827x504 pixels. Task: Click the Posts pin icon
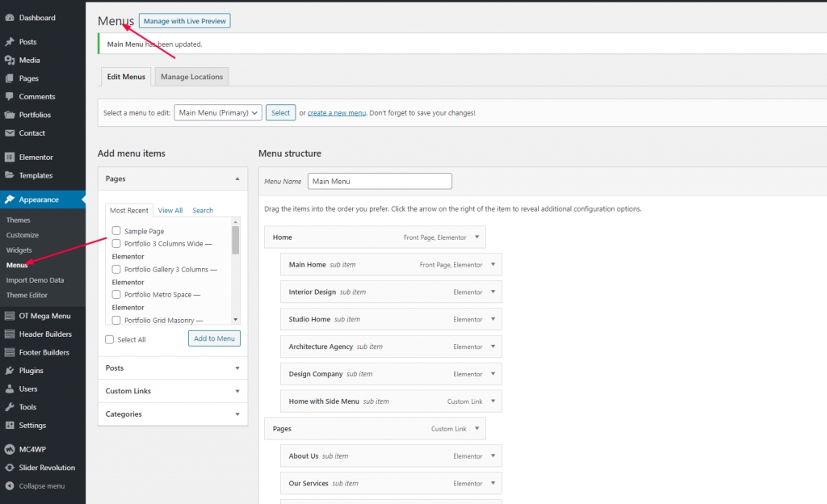(10, 42)
